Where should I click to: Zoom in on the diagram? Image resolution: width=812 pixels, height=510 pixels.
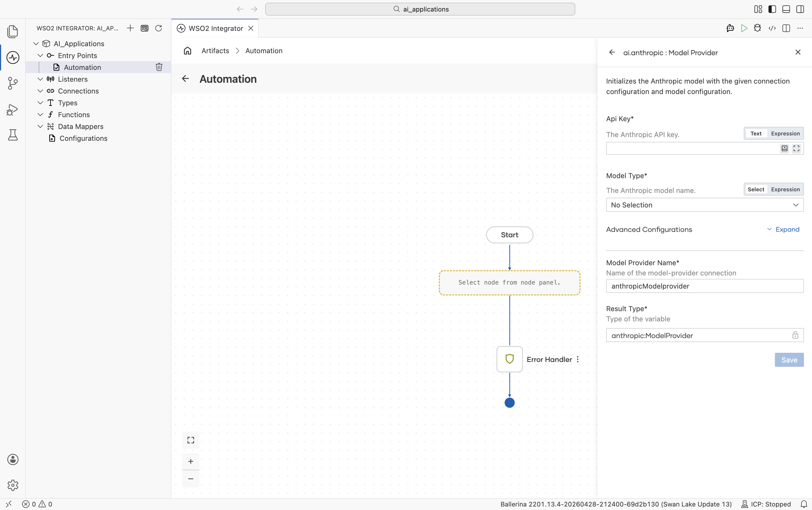click(x=191, y=461)
